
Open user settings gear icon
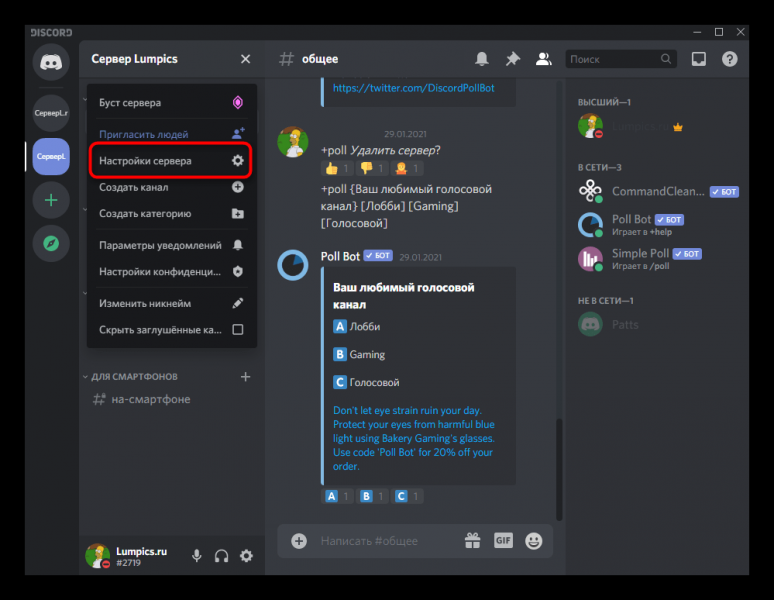[x=246, y=556]
